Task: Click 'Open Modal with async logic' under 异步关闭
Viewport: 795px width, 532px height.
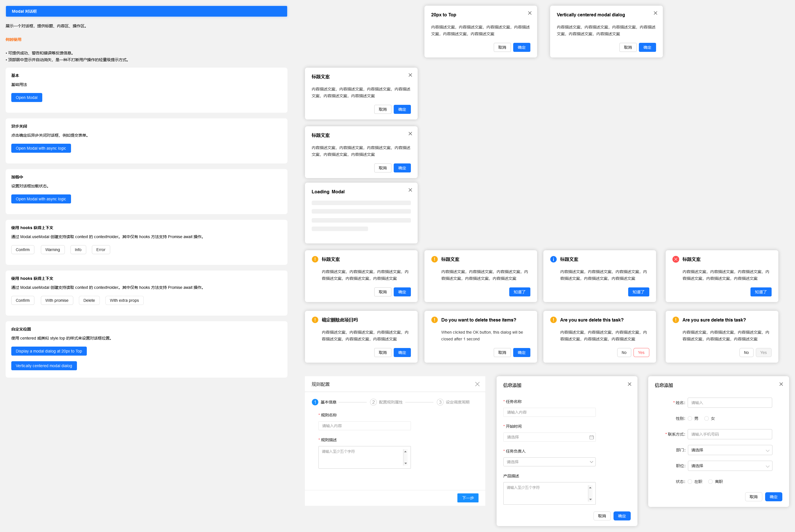Action: [41, 148]
